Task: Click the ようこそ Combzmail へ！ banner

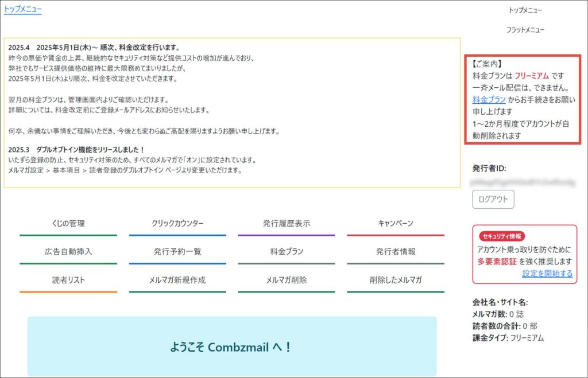Action: coord(232,346)
